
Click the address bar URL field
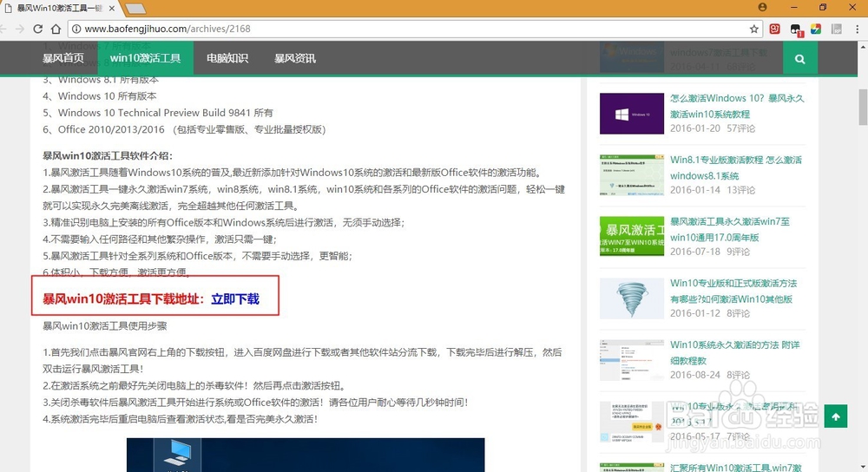click(415, 29)
